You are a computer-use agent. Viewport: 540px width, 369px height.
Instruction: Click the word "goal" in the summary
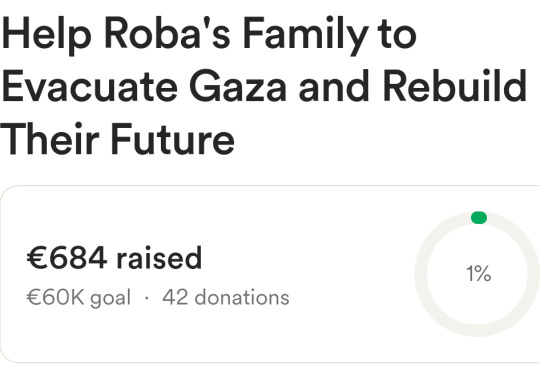tap(111, 299)
